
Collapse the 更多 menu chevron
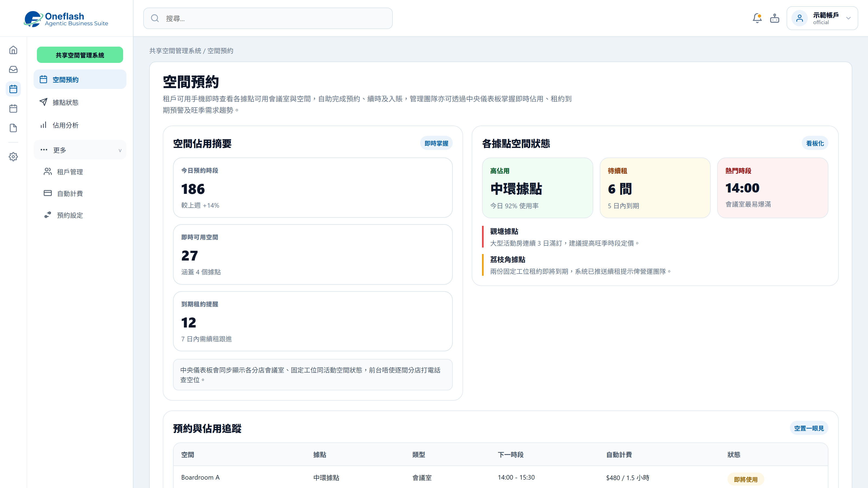click(120, 150)
